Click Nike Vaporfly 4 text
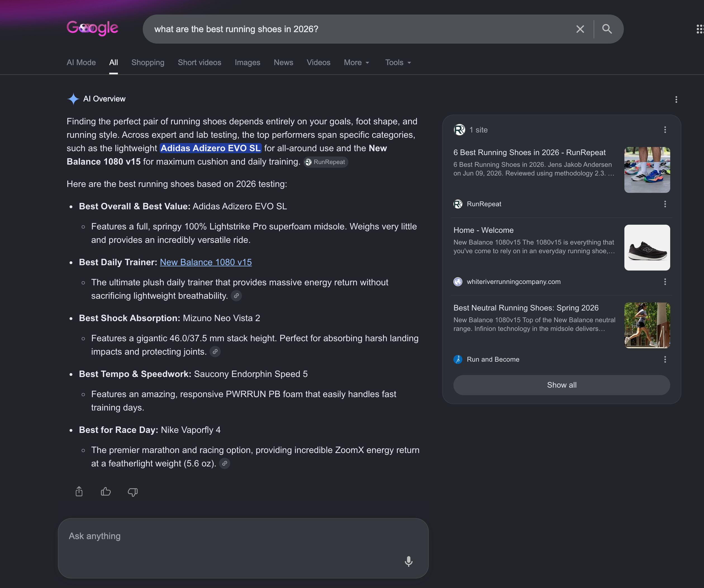Screen dimensions: 704x588 click(x=191, y=430)
